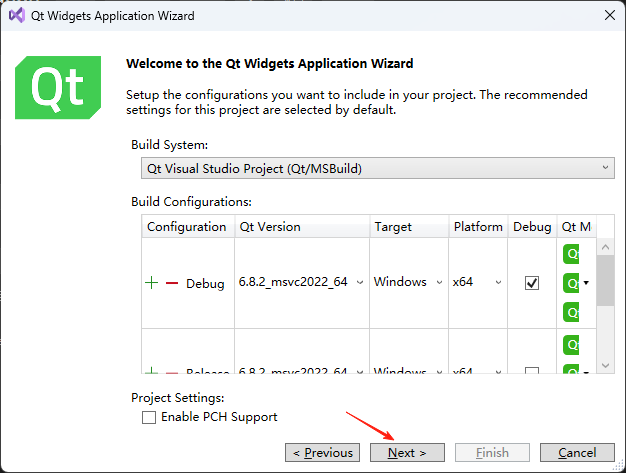Click the scrollbar up arrow in configurations table
Screen dimensions: 626x473
pyautogui.click(x=605, y=247)
